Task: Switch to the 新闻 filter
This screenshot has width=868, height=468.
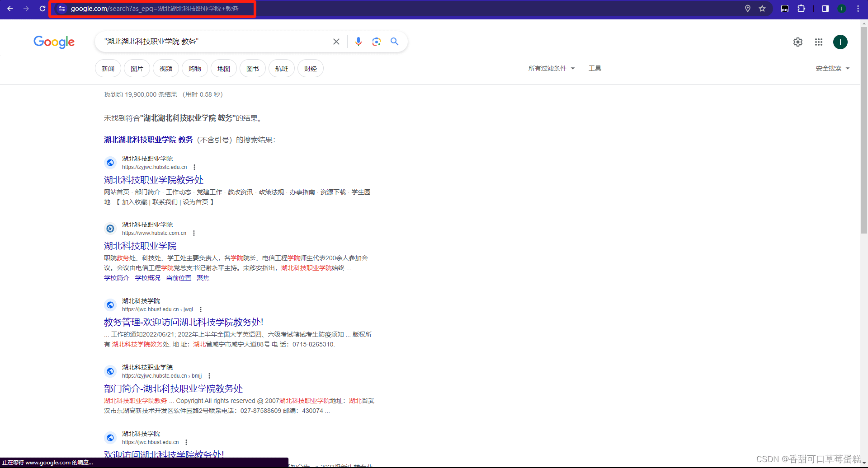Action: pyautogui.click(x=108, y=69)
